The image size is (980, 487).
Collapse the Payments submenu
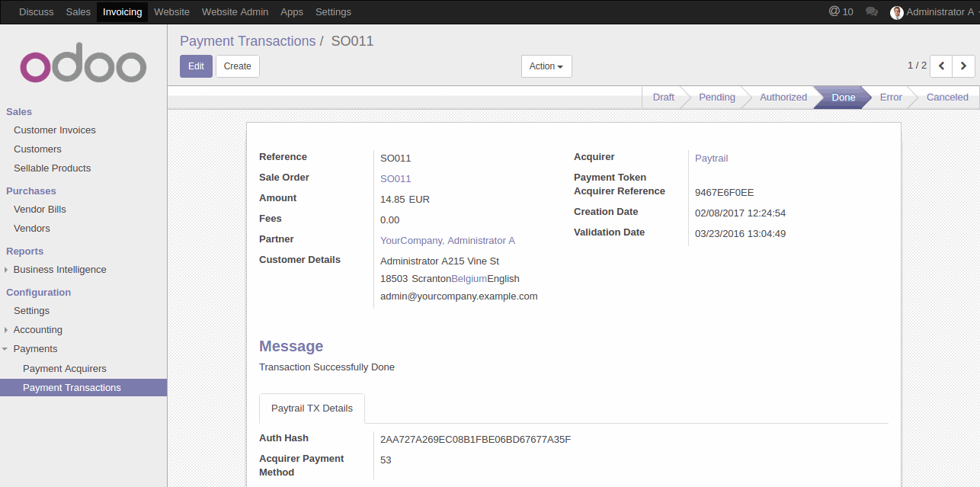coord(35,349)
